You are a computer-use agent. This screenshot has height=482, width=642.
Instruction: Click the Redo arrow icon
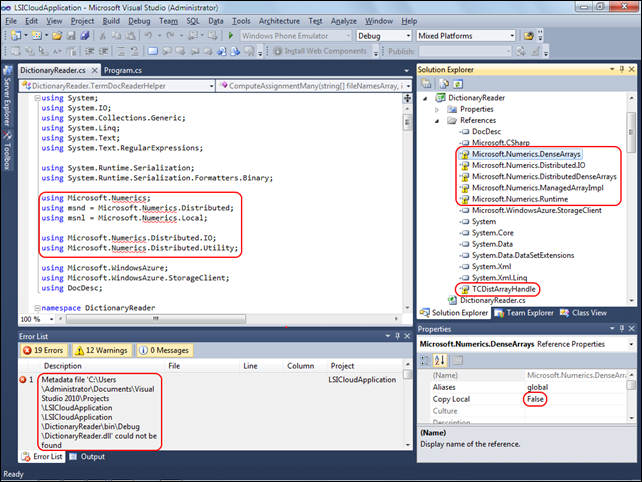[170, 36]
